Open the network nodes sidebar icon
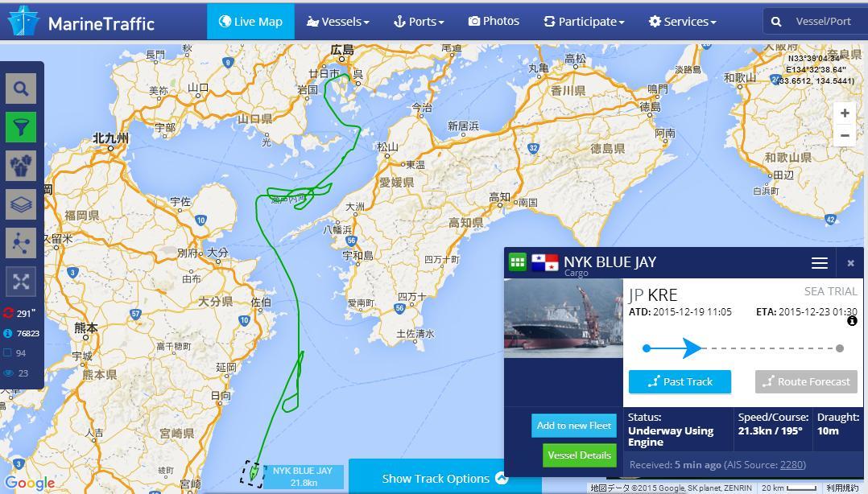The height and width of the screenshot is (494, 868). [x=21, y=243]
